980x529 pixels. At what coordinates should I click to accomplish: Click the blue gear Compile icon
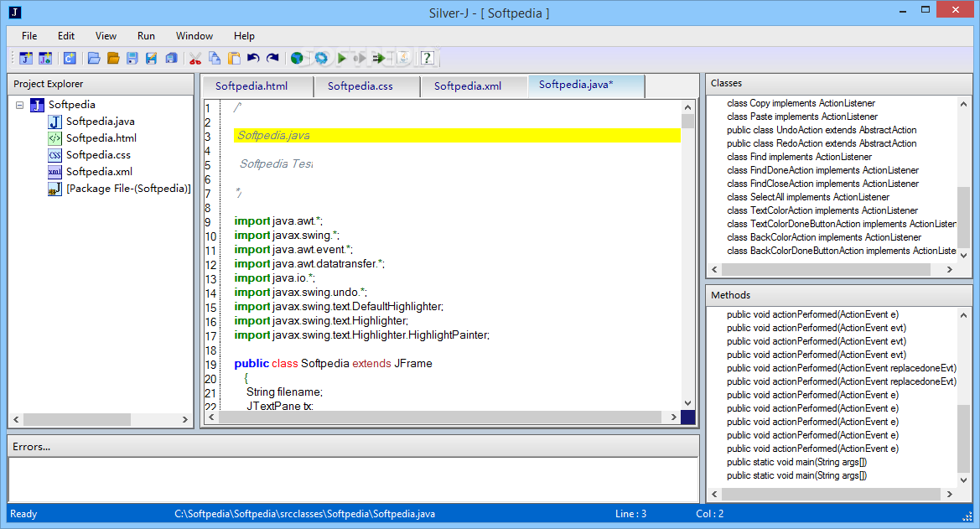(321, 58)
